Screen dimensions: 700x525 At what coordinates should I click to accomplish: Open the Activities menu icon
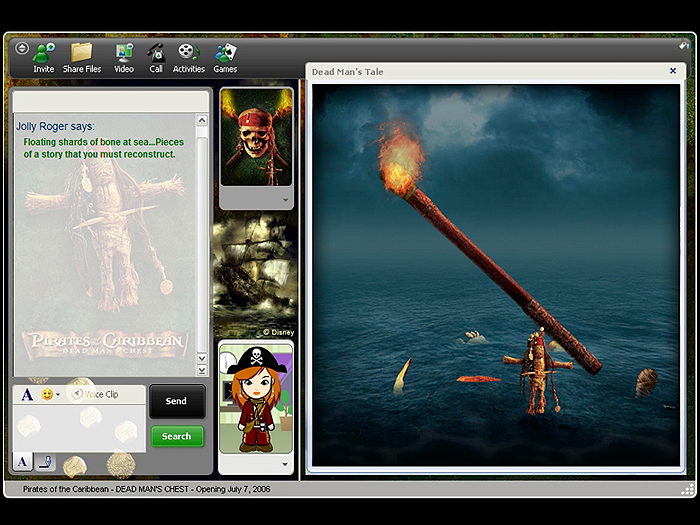pyautogui.click(x=188, y=53)
